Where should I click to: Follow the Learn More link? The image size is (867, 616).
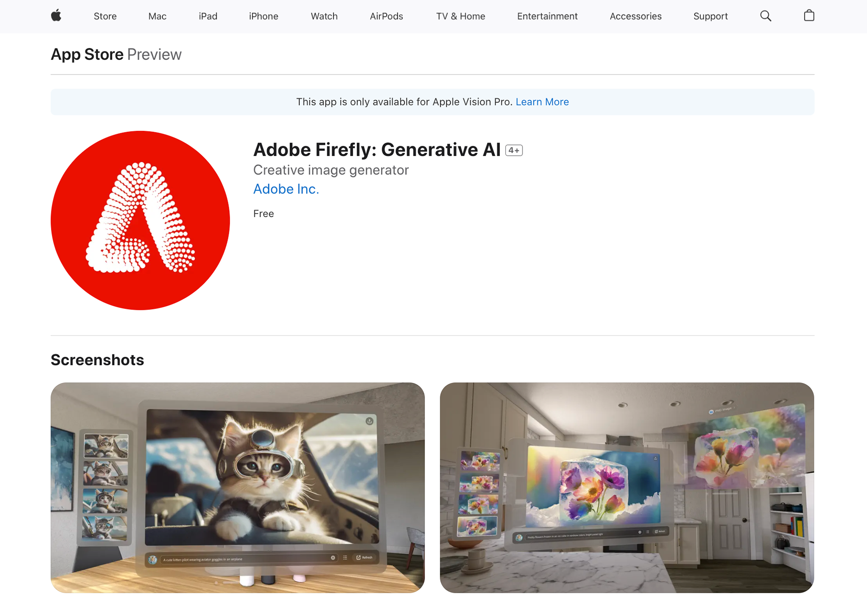[x=542, y=102]
